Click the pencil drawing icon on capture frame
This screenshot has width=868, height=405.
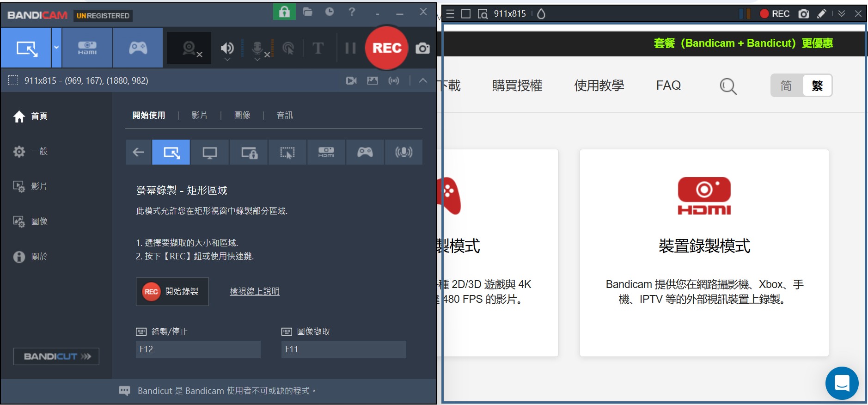[822, 14]
